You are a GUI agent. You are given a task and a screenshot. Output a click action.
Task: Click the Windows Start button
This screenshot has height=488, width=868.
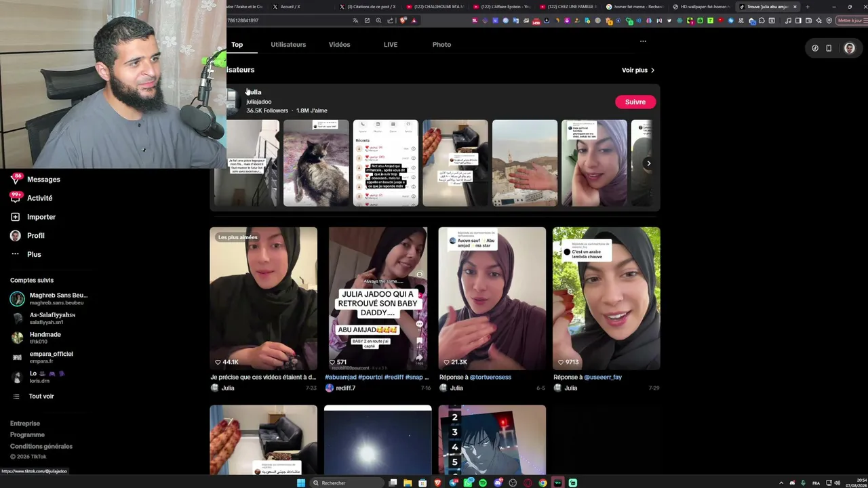[301, 483]
